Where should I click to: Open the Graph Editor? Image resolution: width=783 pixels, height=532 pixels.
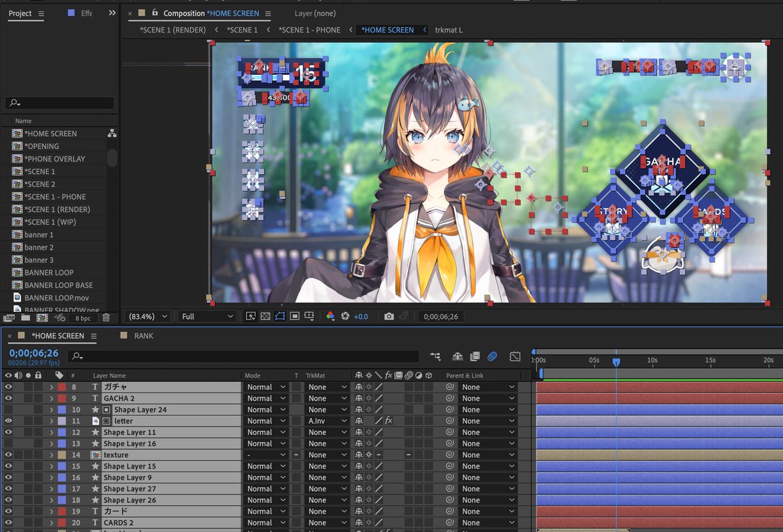tap(515, 356)
